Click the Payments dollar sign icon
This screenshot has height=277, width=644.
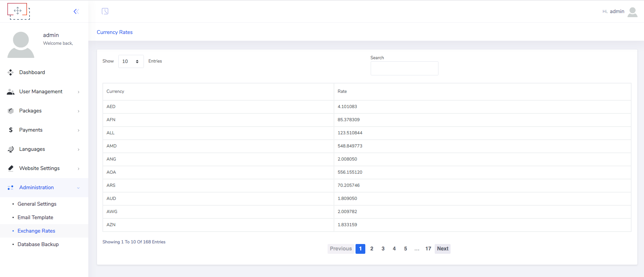[11, 130]
